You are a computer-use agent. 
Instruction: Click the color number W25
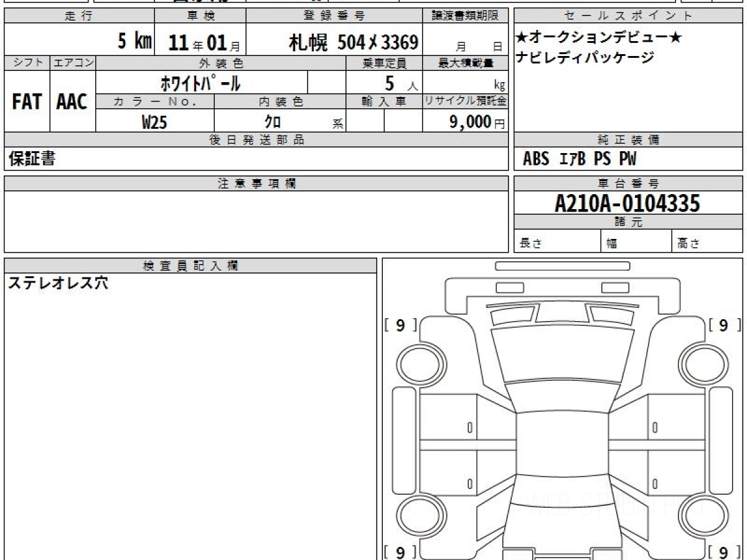point(154,122)
